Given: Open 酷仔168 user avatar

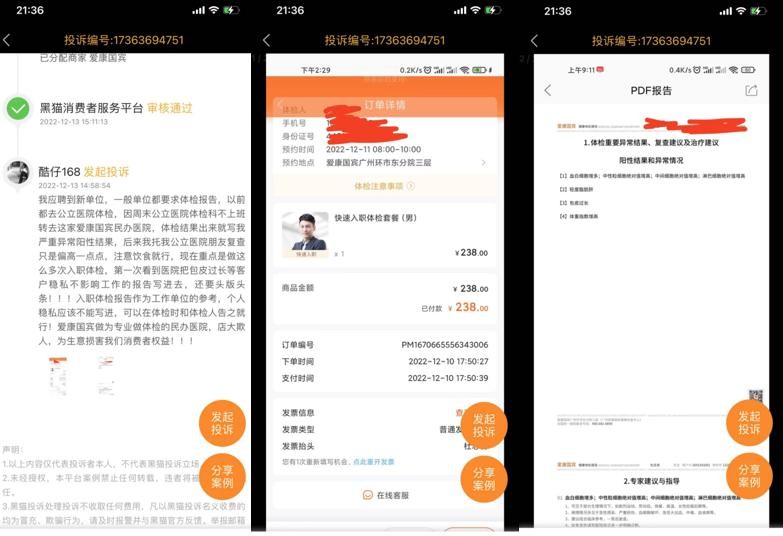Looking at the screenshot, I should [x=18, y=172].
